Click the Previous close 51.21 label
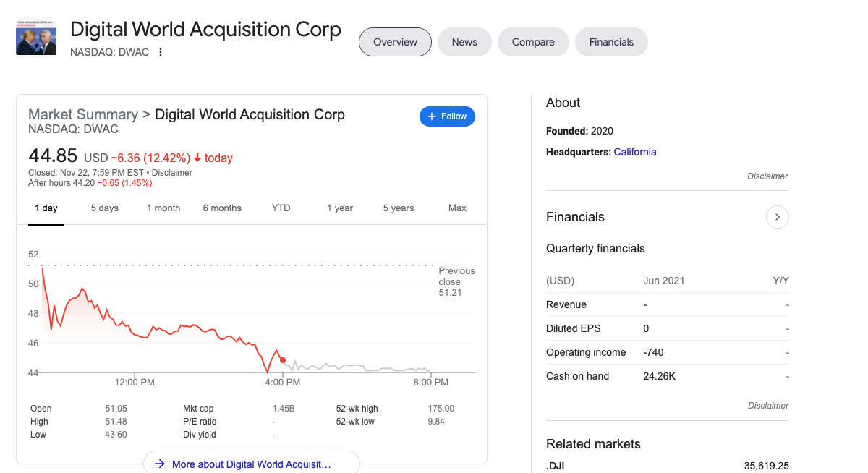Viewport: 868px width, 473px height. point(456,281)
